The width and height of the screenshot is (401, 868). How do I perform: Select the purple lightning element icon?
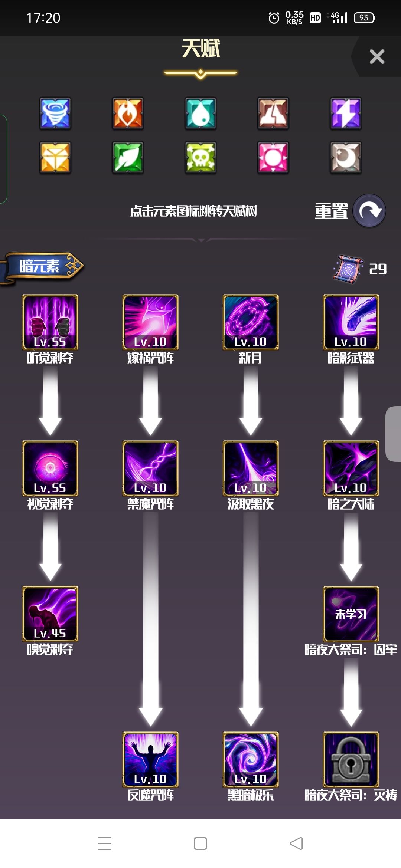[346, 114]
